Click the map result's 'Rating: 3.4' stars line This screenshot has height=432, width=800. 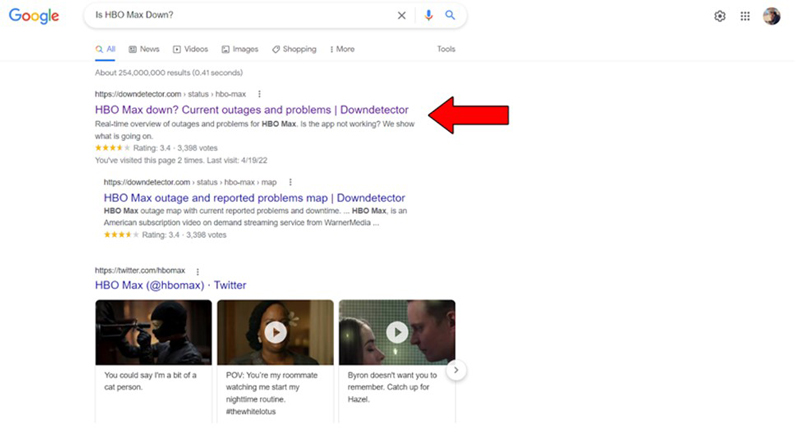point(165,235)
